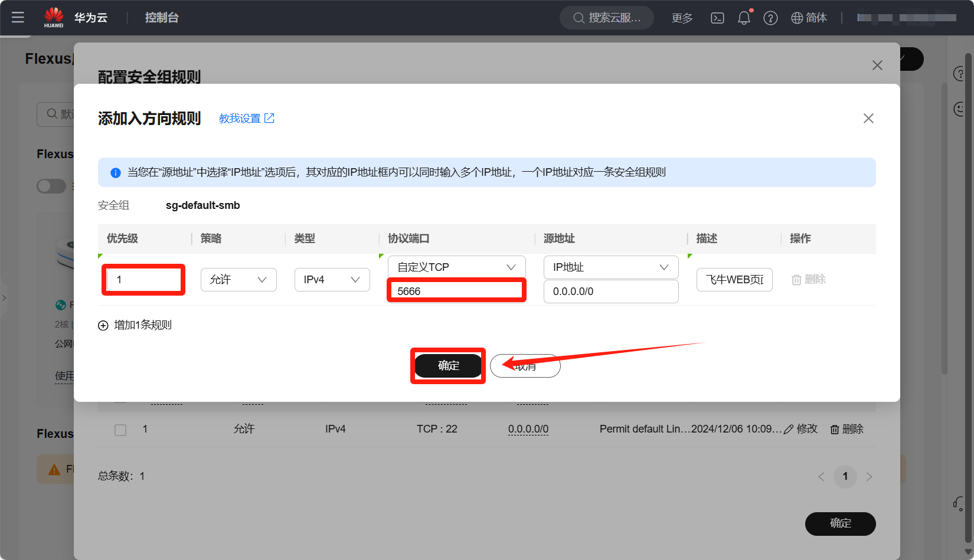Click the help question mark icon
The image size is (974, 560).
pos(770,18)
